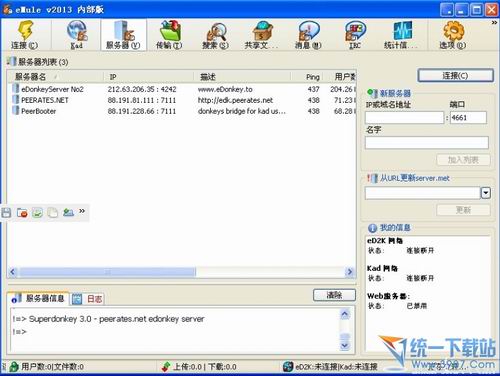Click the floppy disk save icon

(x=6, y=212)
